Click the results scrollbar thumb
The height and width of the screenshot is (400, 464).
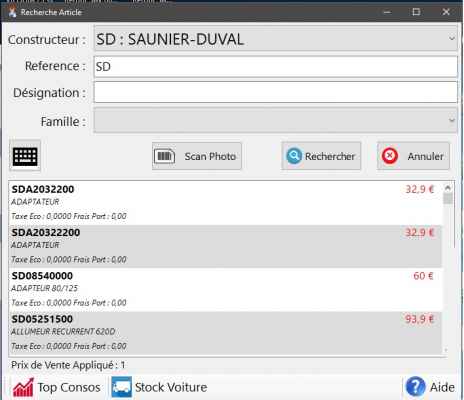448,199
